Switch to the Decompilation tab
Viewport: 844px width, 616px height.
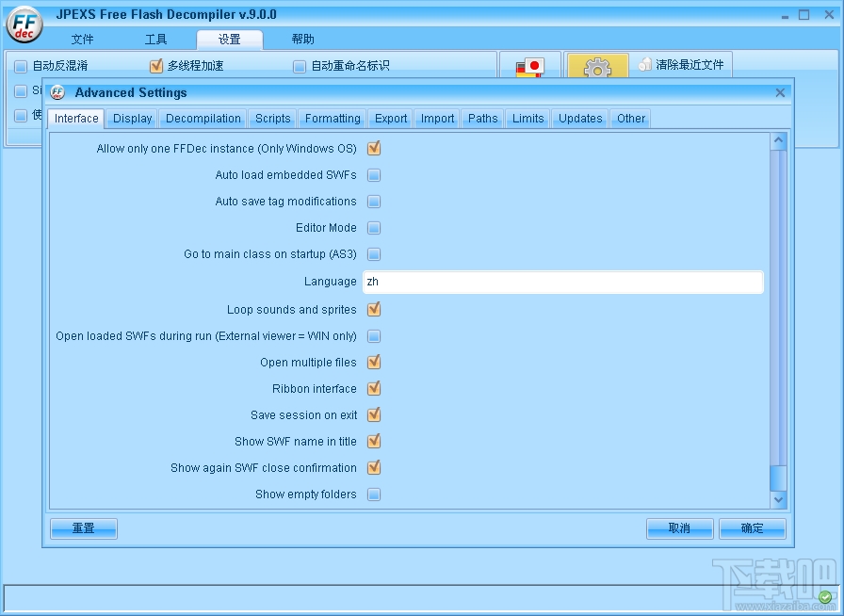[x=203, y=119]
